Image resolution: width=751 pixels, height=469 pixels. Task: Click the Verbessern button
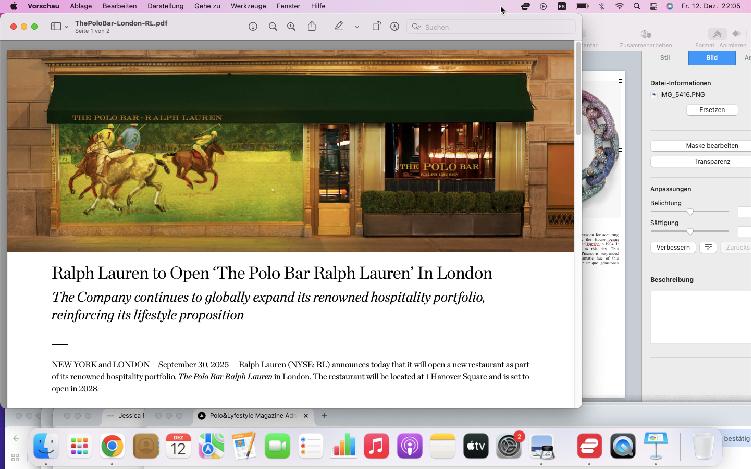(673, 247)
